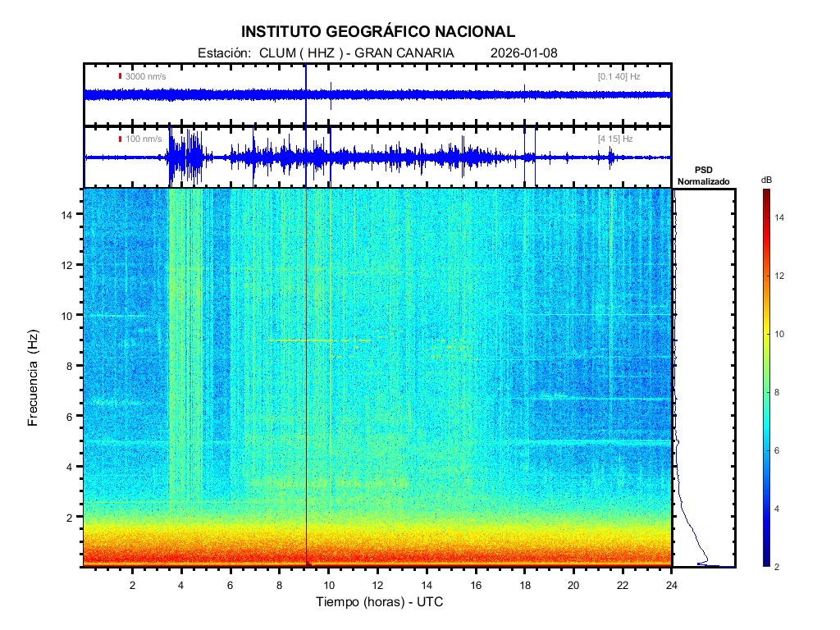The width and height of the screenshot is (840, 630).
Task: Click the [0.1 40] Hz filter label
Action: click(619, 76)
